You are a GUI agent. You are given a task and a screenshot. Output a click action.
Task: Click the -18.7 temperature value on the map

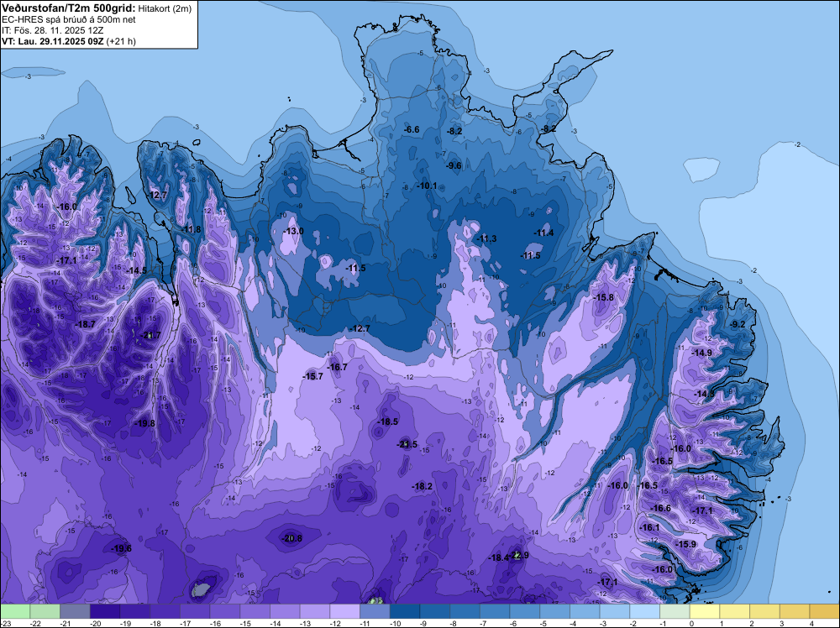click(x=85, y=324)
